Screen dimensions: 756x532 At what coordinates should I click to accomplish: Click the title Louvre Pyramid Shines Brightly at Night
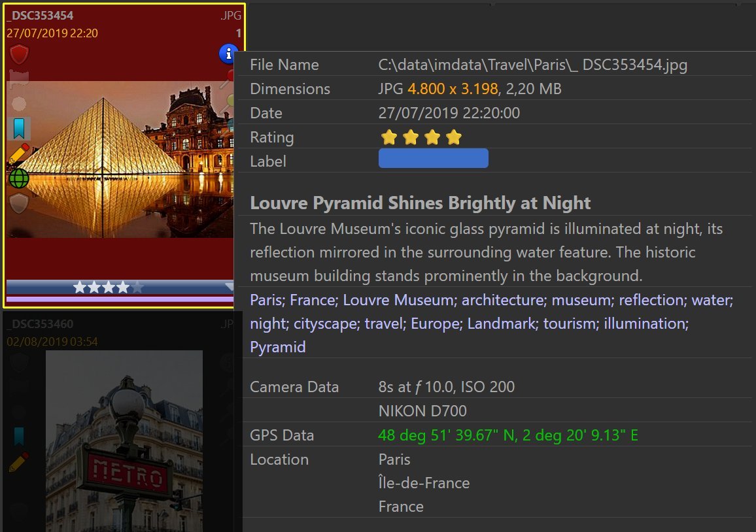point(420,203)
